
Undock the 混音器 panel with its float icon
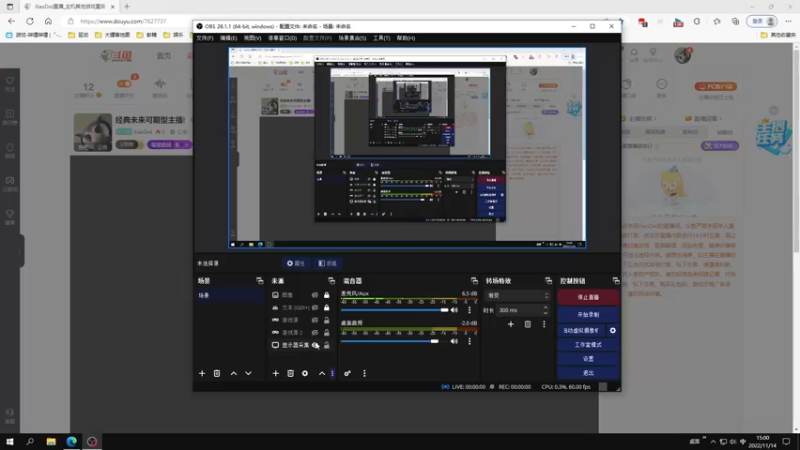(474, 281)
